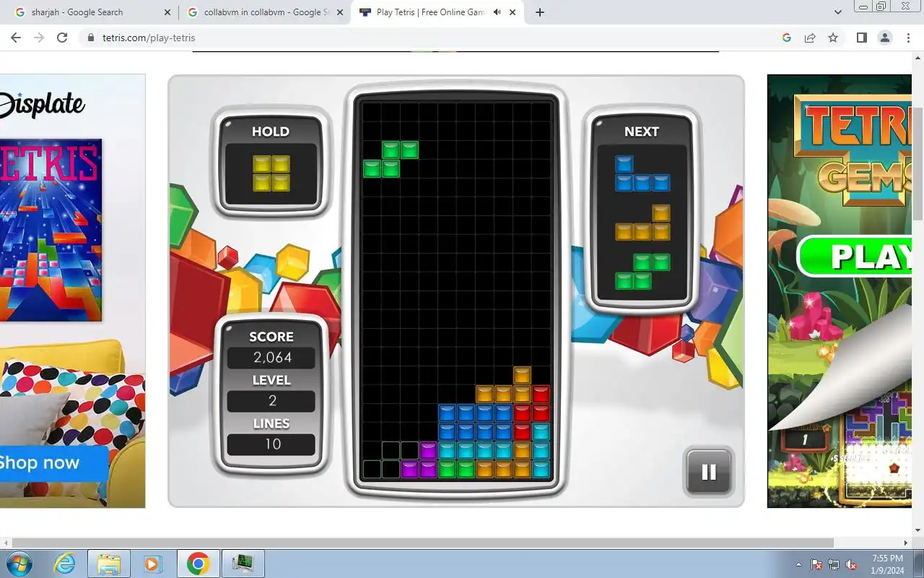924x578 pixels.
Task: Open Chrome three-dot menu
Action: [x=908, y=38]
